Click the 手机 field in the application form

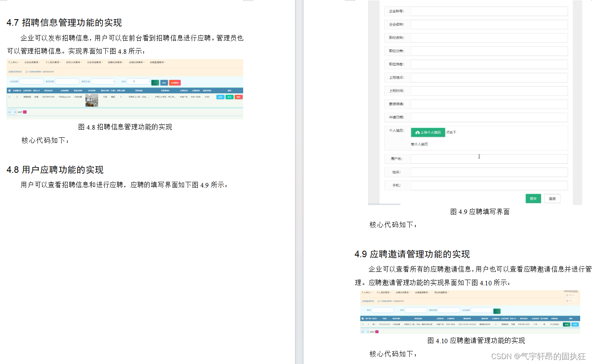point(489,185)
